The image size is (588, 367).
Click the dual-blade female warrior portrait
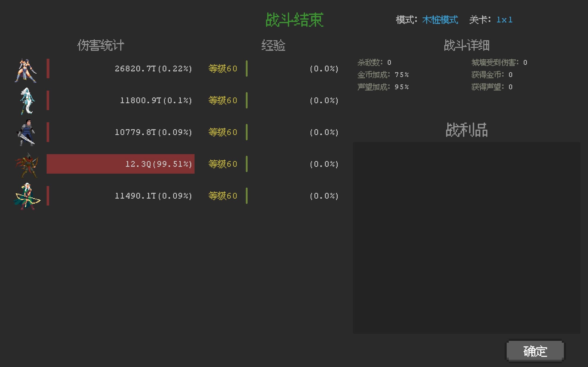(26, 70)
